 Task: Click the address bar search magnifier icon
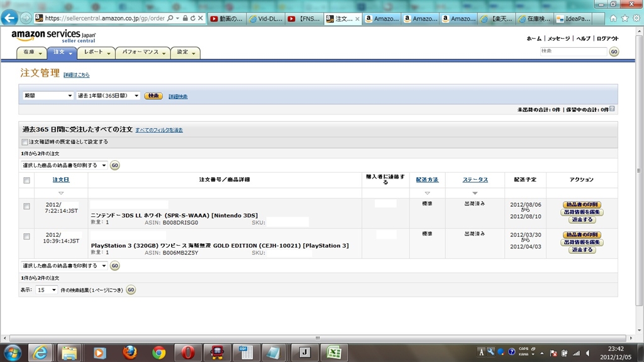[x=170, y=18]
